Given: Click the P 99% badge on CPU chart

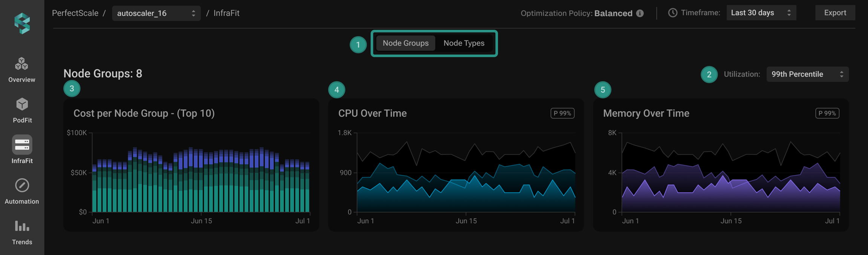Looking at the screenshot, I should tap(562, 113).
